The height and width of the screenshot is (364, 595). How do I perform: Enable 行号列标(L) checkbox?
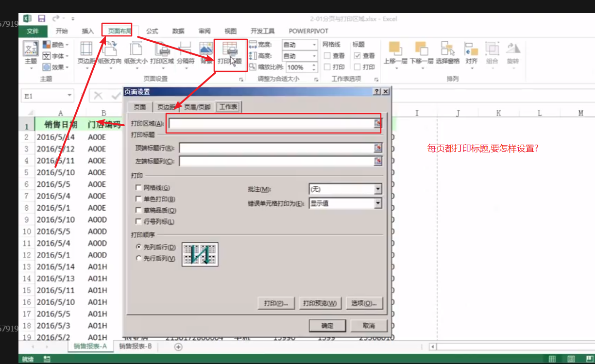point(139,221)
